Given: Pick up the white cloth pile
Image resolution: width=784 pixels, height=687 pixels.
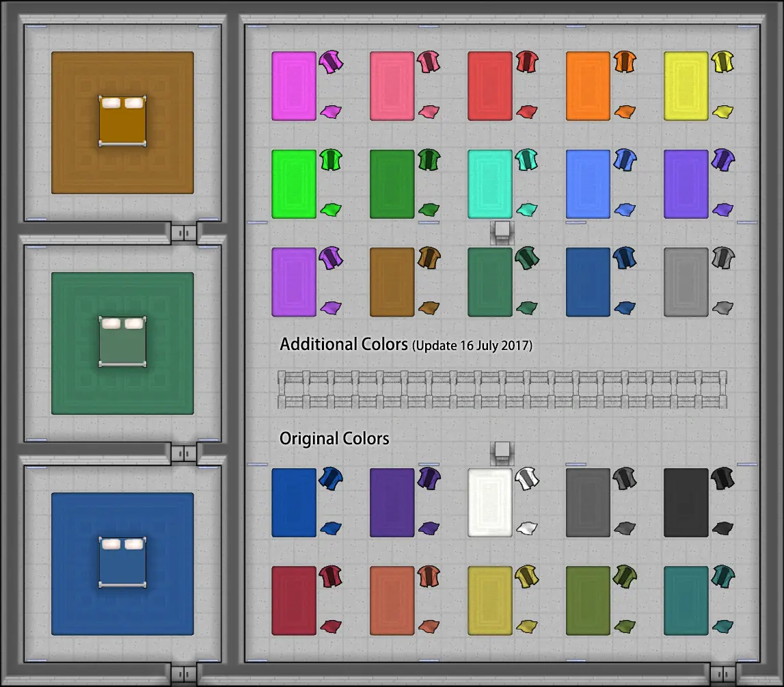Looking at the screenshot, I should [x=526, y=528].
